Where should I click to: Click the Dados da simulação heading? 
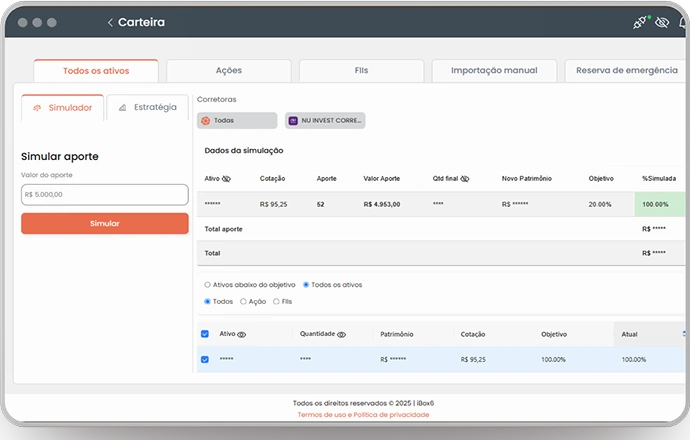[244, 150]
